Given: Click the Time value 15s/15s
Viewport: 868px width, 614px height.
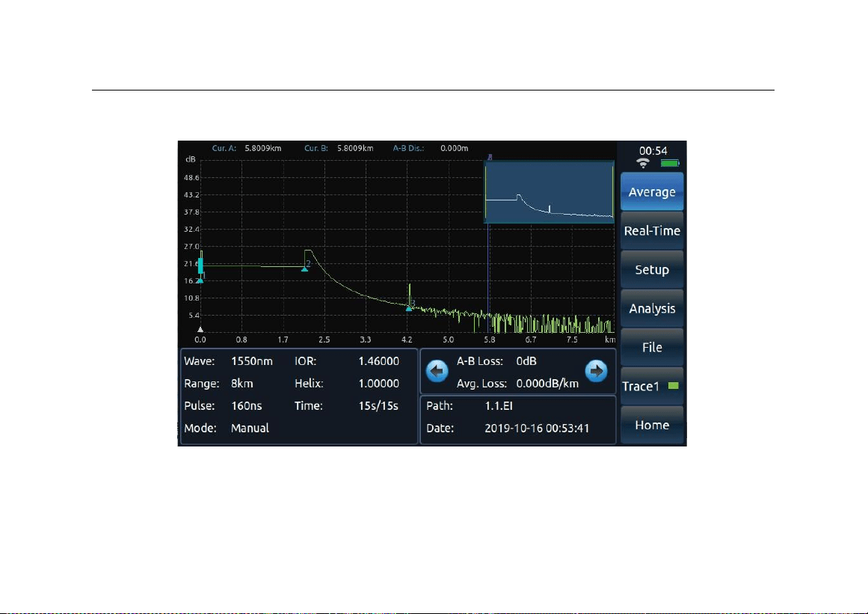Looking at the screenshot, I should (x=378, y=406).
